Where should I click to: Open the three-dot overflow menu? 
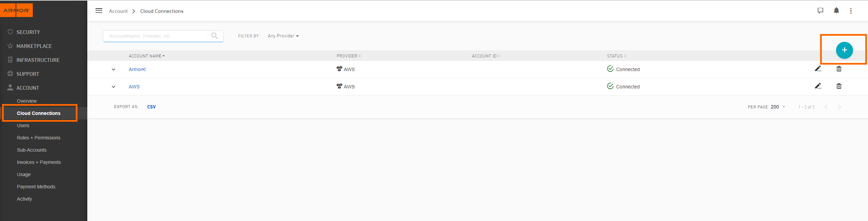click(851, 11)
